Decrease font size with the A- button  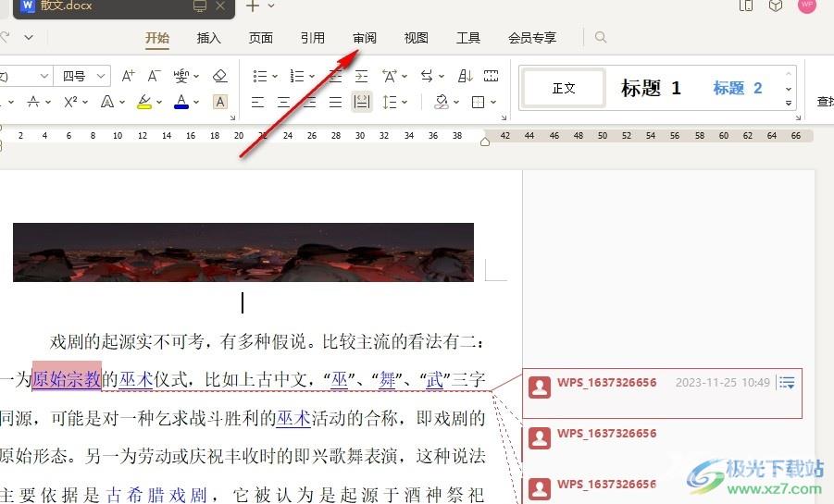[154, 76]
